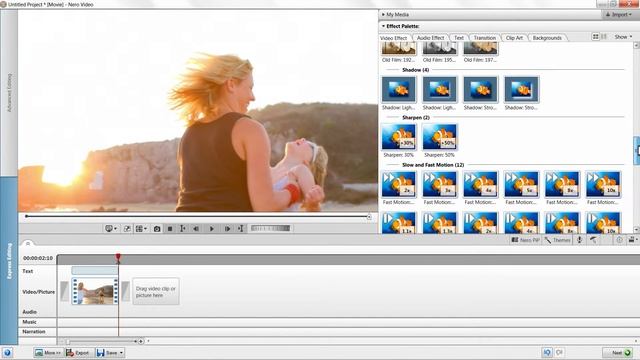Click the Next button
The image size is (640, 360).
pyautogui.click(x=618, y=353)
